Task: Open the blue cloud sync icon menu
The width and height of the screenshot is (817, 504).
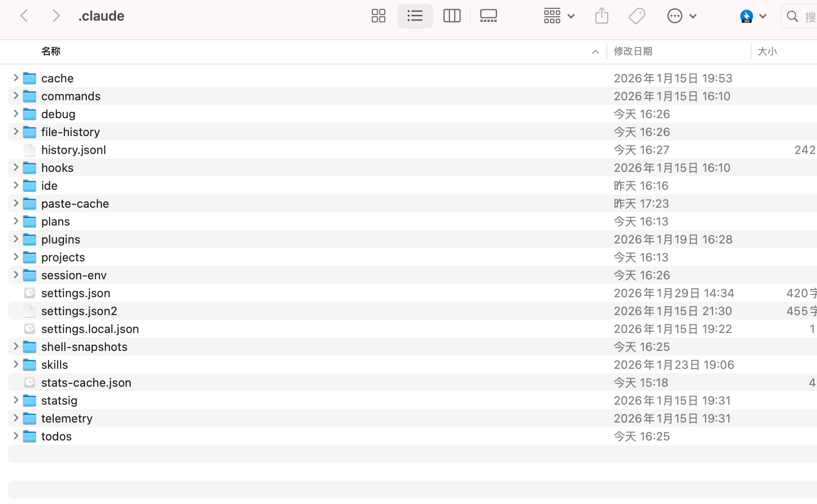Action: (752, 16)
